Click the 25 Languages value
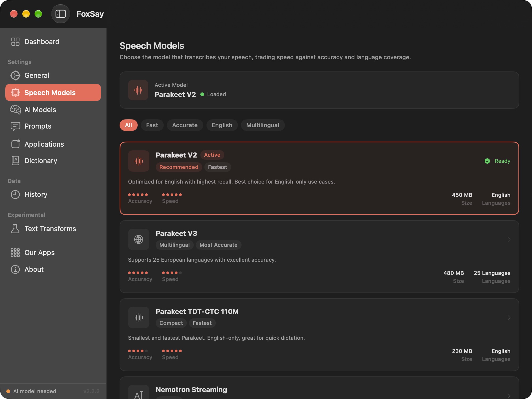Image resolution: width=532 pixels, height=399 pixels. [492, 273]
